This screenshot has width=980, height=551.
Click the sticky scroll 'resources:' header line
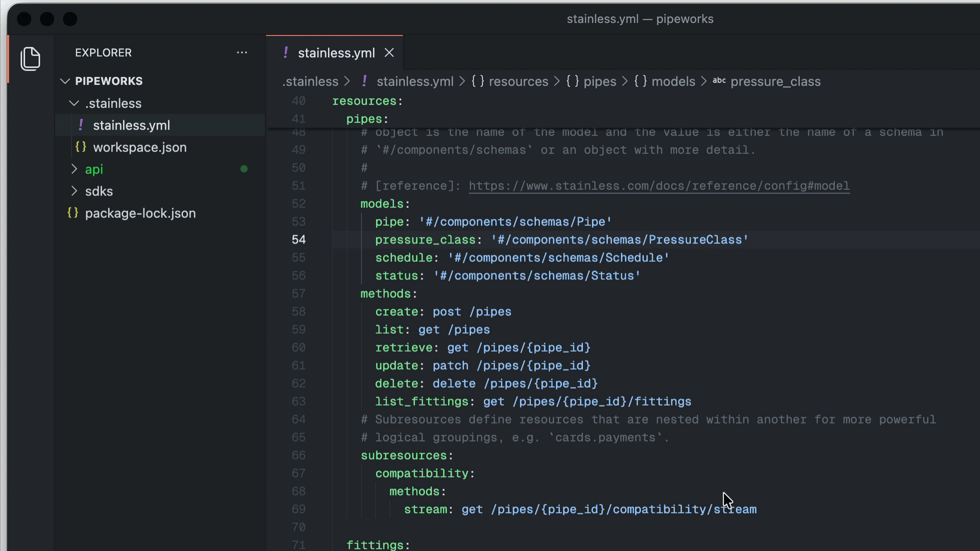click(x=364, y=101)
